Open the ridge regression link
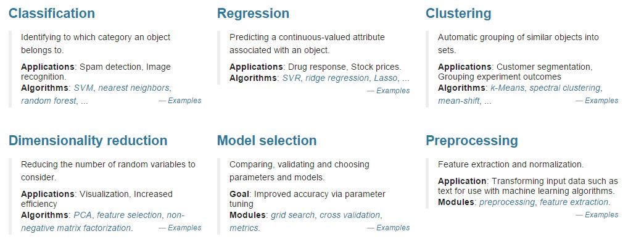The image size is (644, 247). (x=337, y=78)
